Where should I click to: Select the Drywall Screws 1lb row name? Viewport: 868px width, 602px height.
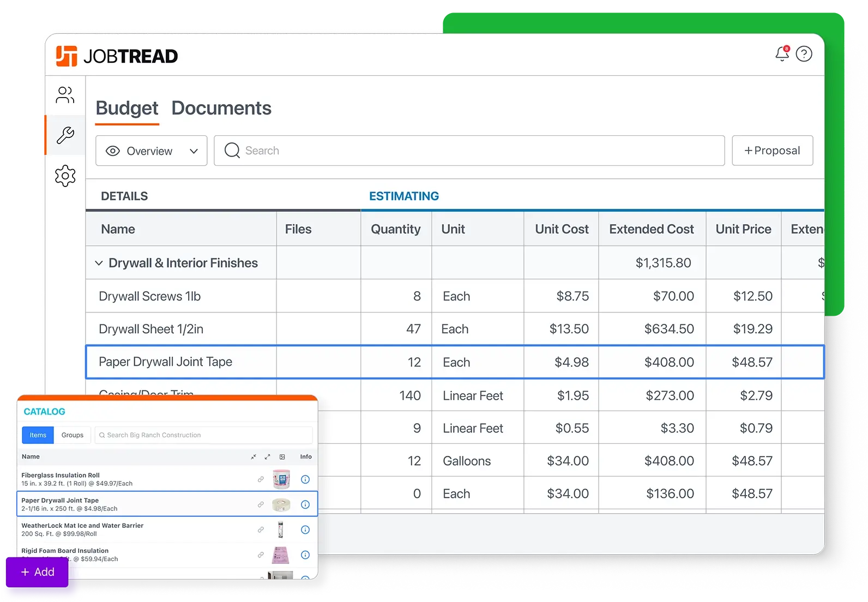pyautogui.click(x=150, y=296)
